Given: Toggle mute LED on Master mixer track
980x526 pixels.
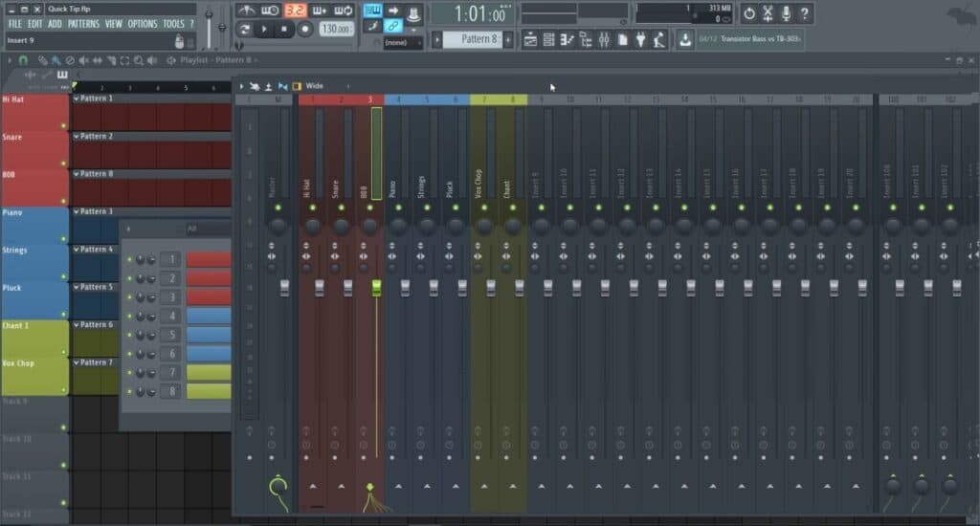Looking at the screenshot, I should pyautogui.click(x=278, y=208).
